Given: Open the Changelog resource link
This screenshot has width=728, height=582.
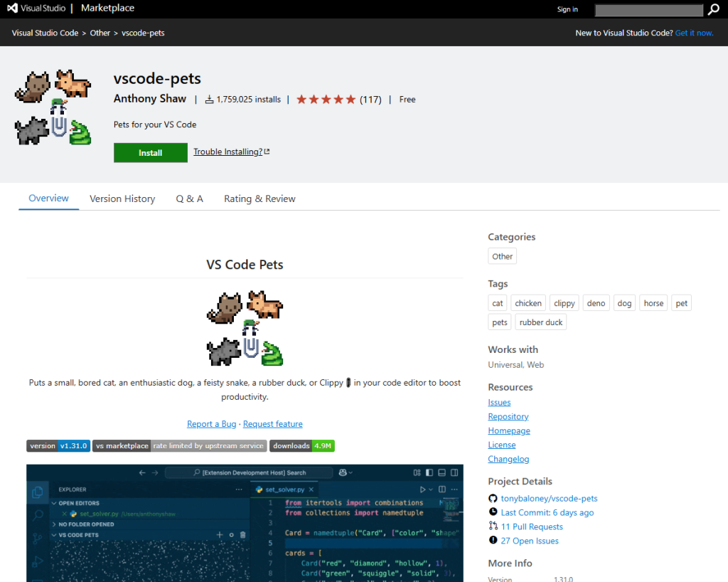Looking at the screenshot, I should coord(508,460).
